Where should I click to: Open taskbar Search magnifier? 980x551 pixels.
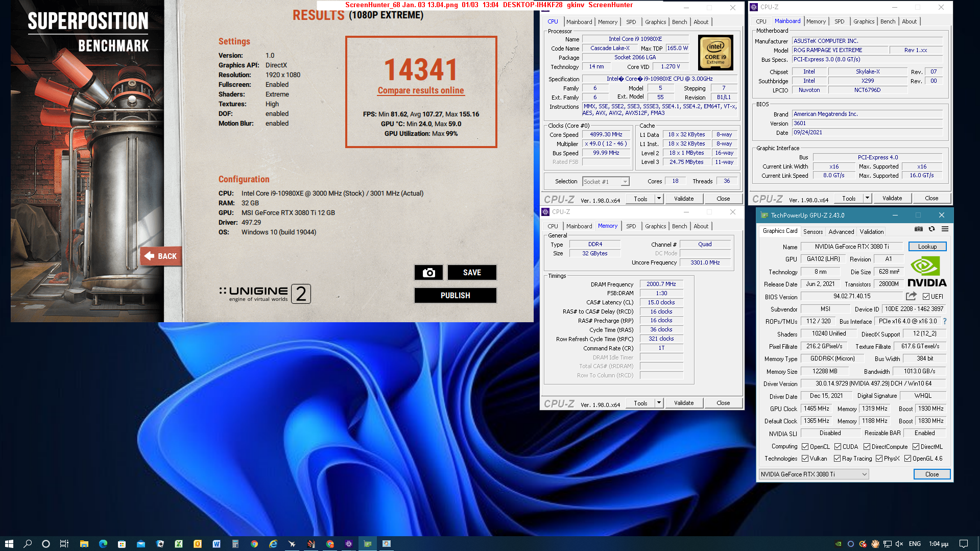28,544
